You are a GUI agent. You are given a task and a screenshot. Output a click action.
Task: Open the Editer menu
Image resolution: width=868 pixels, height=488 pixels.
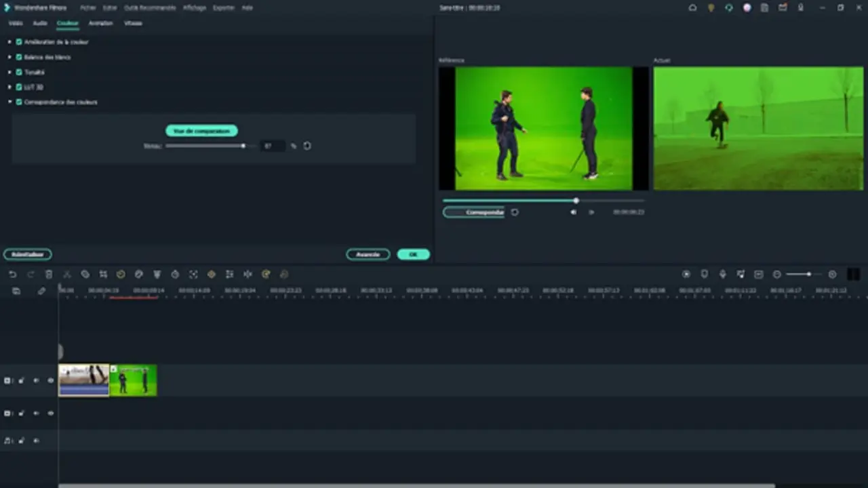coord(110,7)
